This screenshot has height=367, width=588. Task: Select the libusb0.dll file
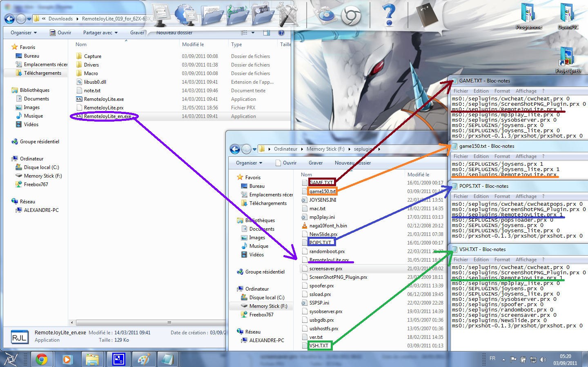pos(95,82)
